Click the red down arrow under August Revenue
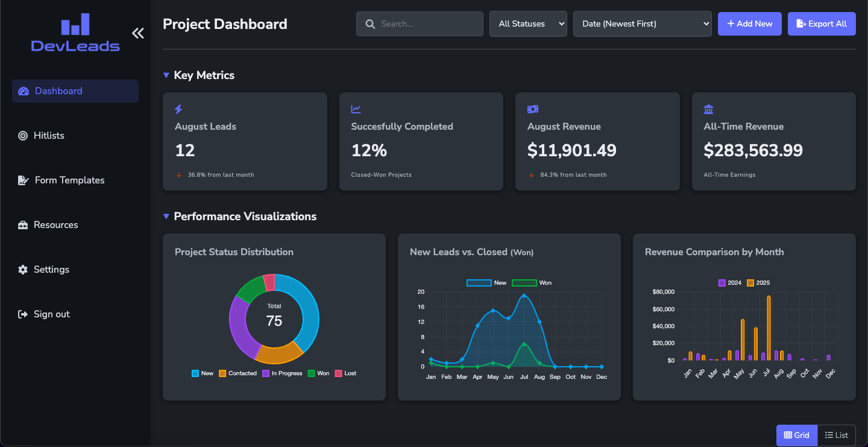This screenshot has width=868, height=447. tap(532, 175)
